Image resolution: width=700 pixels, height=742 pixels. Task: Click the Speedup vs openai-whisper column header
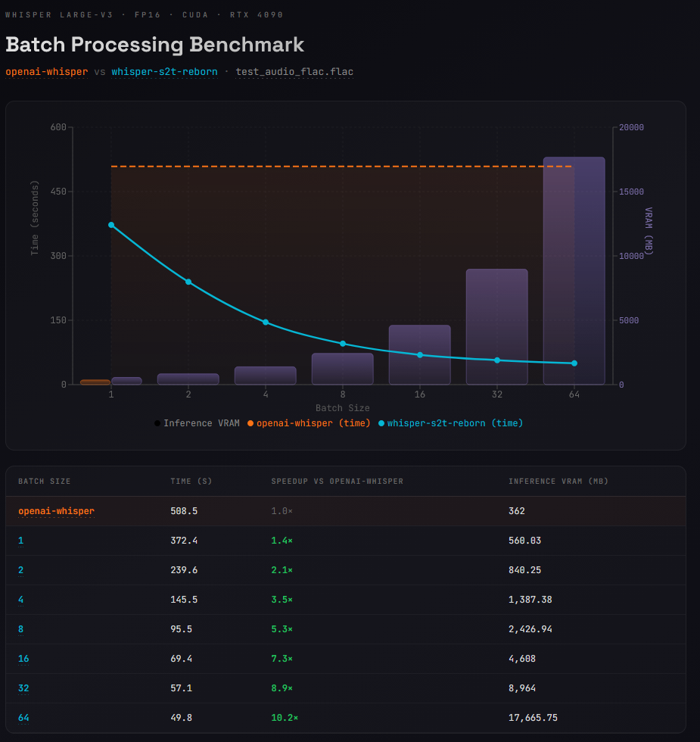[338, 482]
